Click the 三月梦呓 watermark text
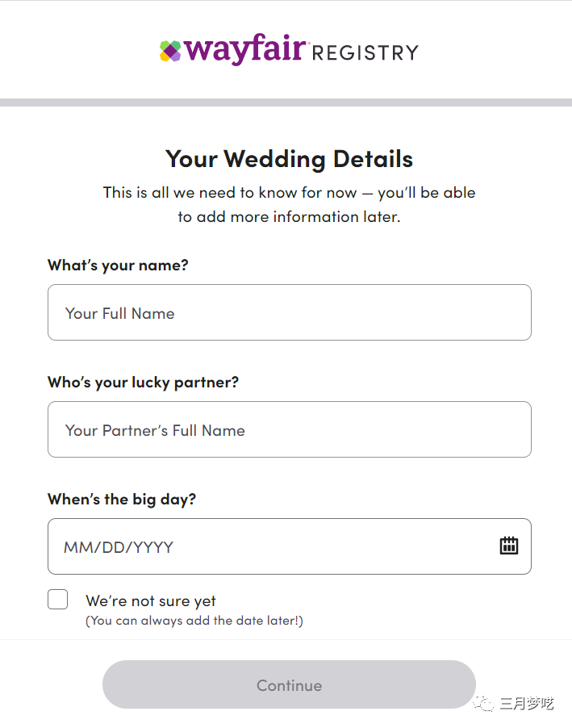572x728 pixels. pyautogui.click(x=527, y=704)
